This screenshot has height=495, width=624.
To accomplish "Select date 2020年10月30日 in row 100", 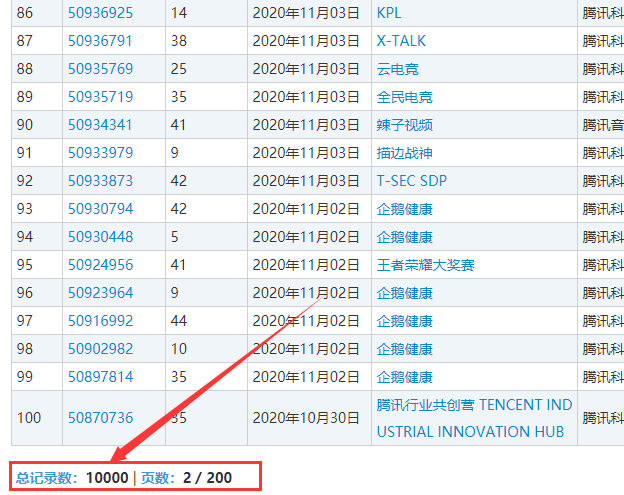I will click(306, 418).
